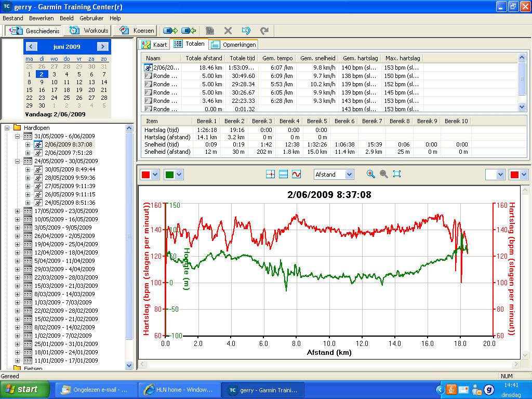Switch to the Workouts view

coord(89,31)
